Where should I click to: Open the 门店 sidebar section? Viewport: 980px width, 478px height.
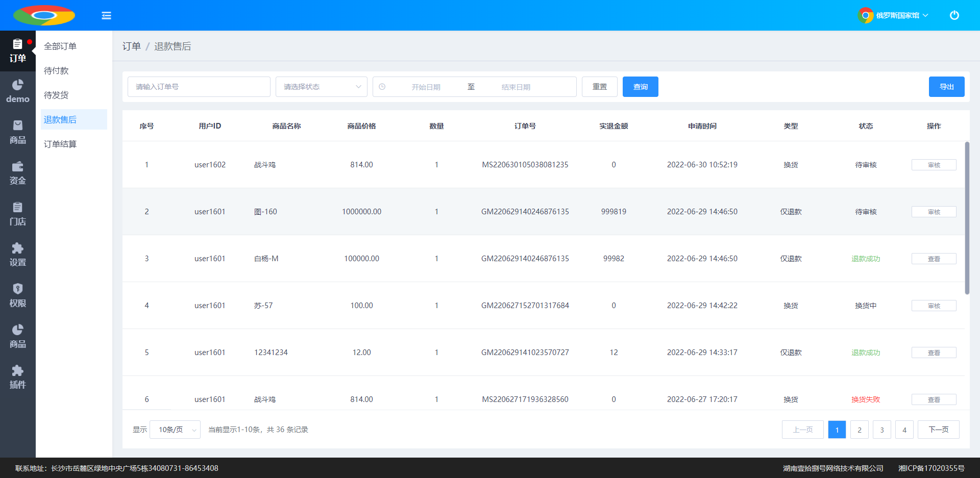pos(18,214)
